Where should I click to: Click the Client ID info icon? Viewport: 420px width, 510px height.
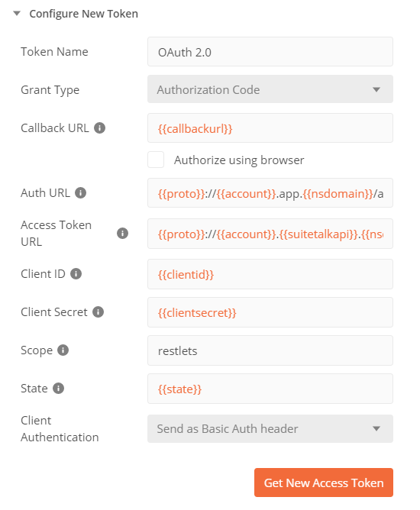click(76, 273)
